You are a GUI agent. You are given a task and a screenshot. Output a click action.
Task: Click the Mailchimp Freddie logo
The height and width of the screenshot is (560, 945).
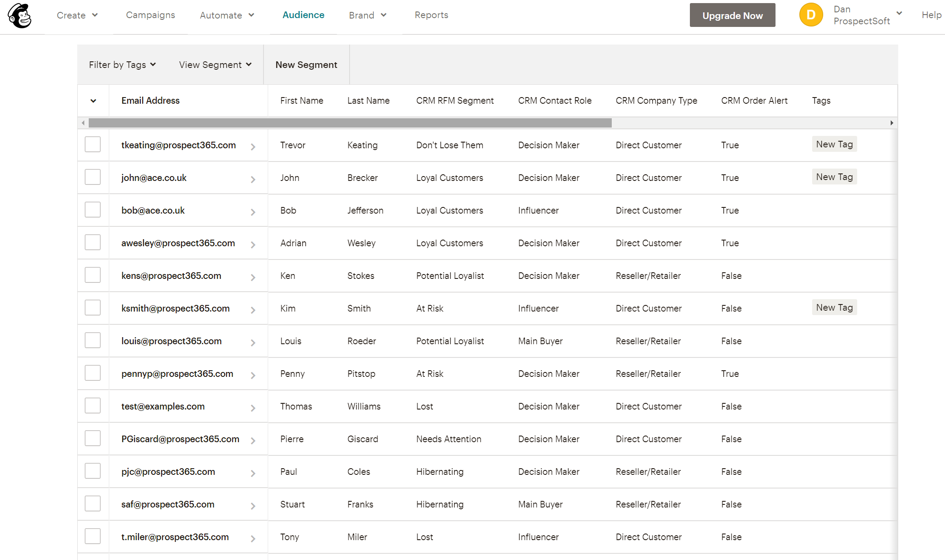(19, 16)
